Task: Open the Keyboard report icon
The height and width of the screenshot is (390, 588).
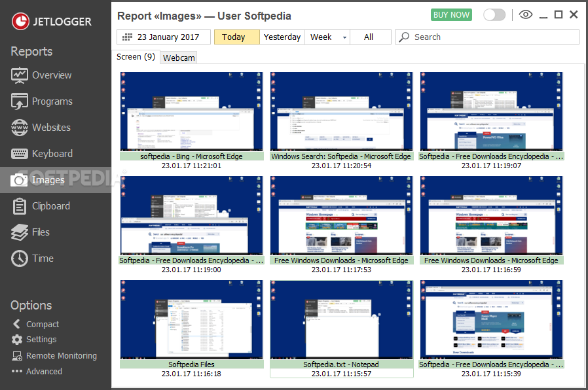Action: click(x=19, y=154)
